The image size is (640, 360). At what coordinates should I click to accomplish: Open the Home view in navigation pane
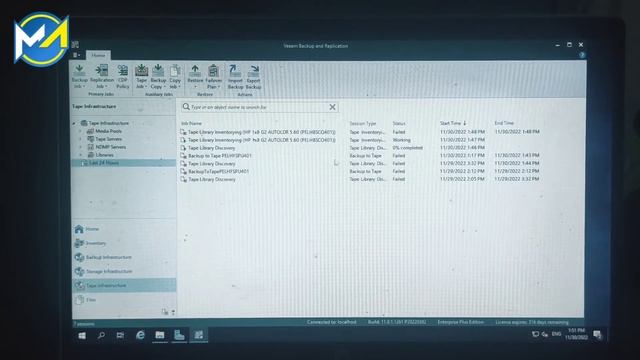pyautogui.click(x=124, y=229)
